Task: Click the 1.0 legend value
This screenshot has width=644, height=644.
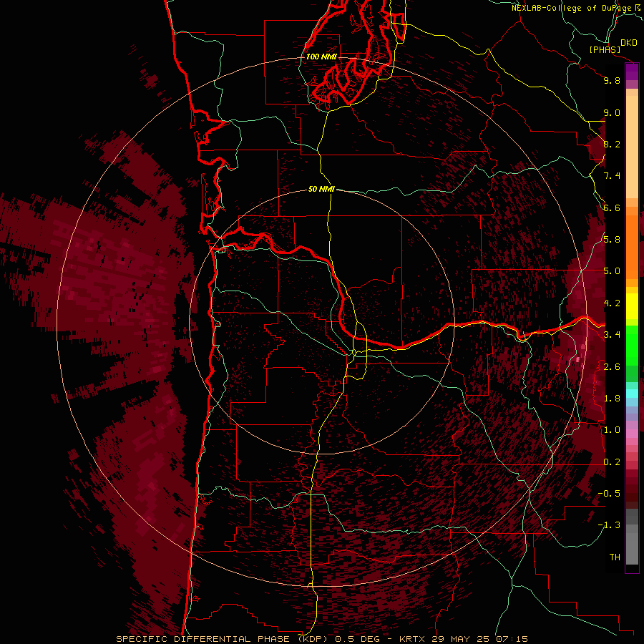Action: click(x=612, y=430)
